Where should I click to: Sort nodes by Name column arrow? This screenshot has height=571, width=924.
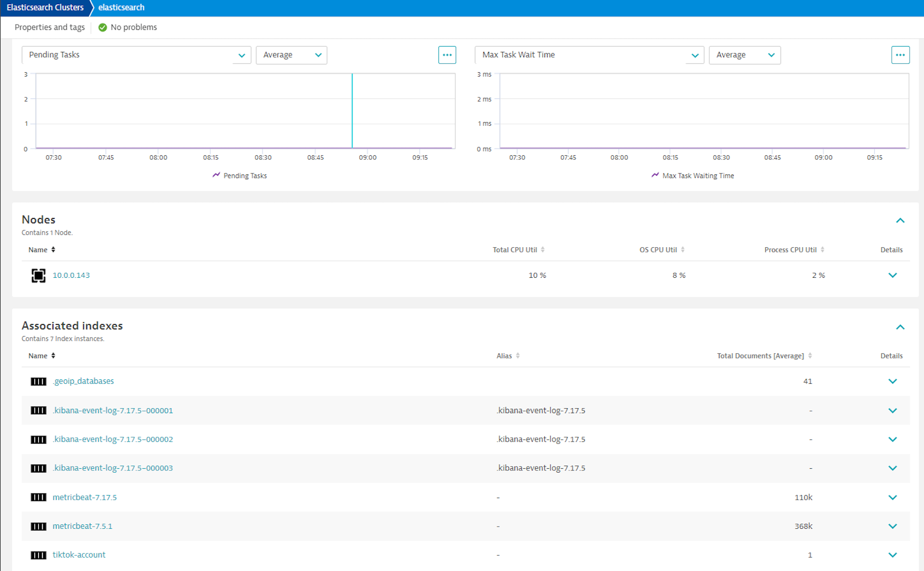pyautogui.click(x=53, y=250)
